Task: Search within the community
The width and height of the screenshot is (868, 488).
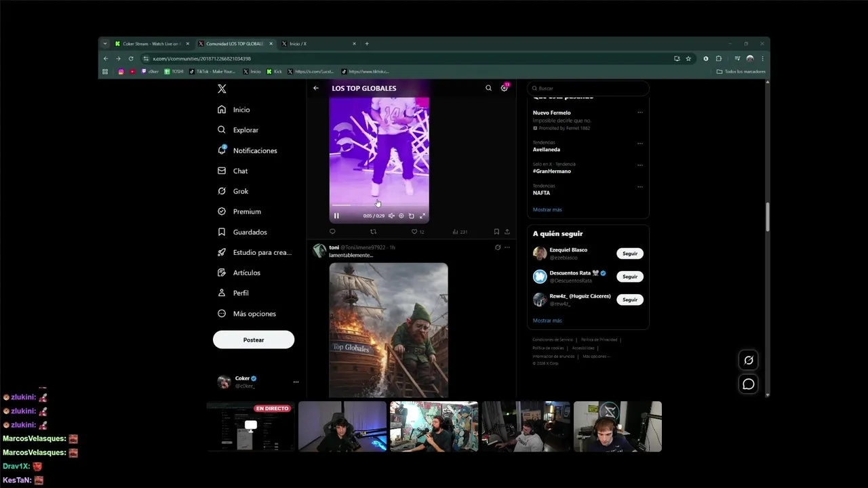Action: pyautogui.click(x=488, y=88)
